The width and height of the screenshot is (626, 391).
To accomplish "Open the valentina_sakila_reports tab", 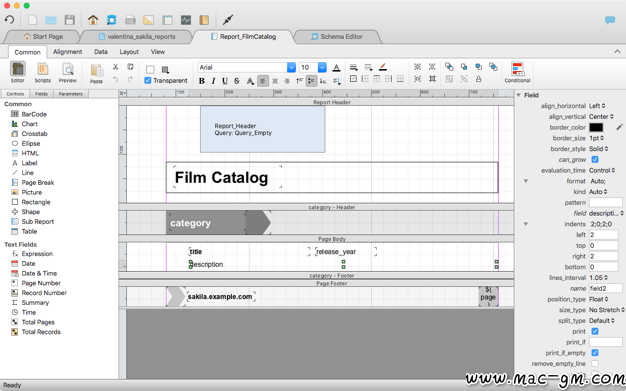I will tap(137, 37).
